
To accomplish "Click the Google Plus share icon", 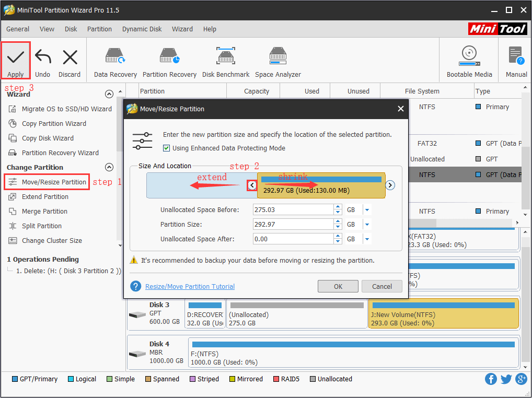I will point(521,379).
